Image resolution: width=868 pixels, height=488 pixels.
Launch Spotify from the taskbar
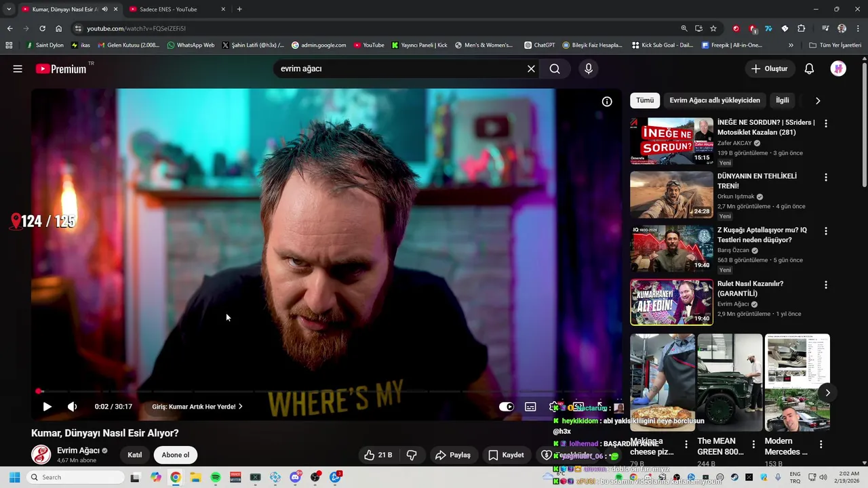click(216, 477)
